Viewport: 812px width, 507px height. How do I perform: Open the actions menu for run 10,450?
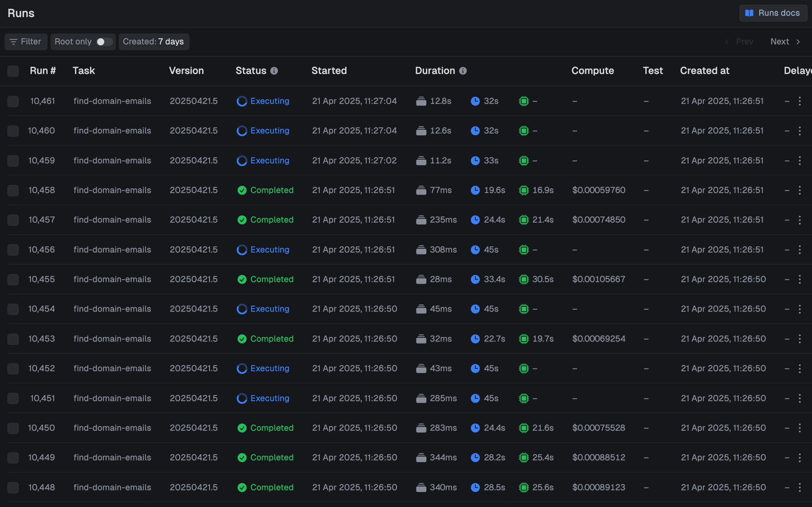click(x=799, y=428)
